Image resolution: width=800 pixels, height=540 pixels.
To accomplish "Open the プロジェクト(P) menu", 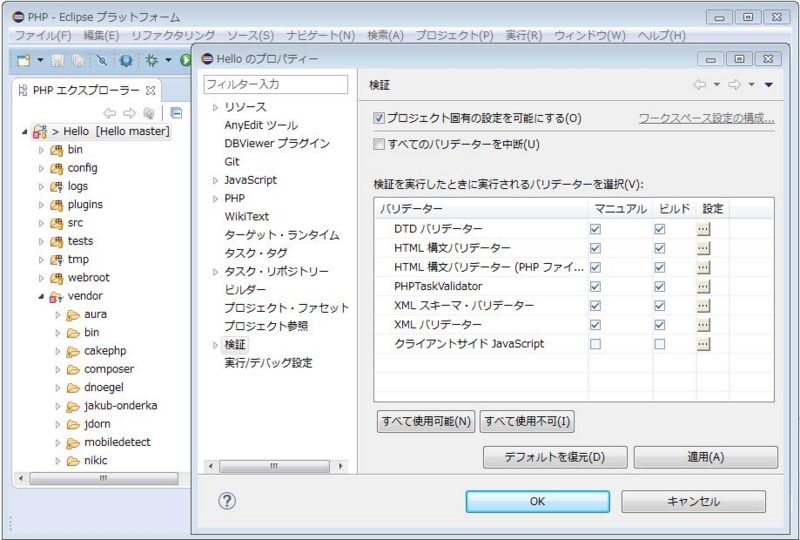I will (454, 36).
